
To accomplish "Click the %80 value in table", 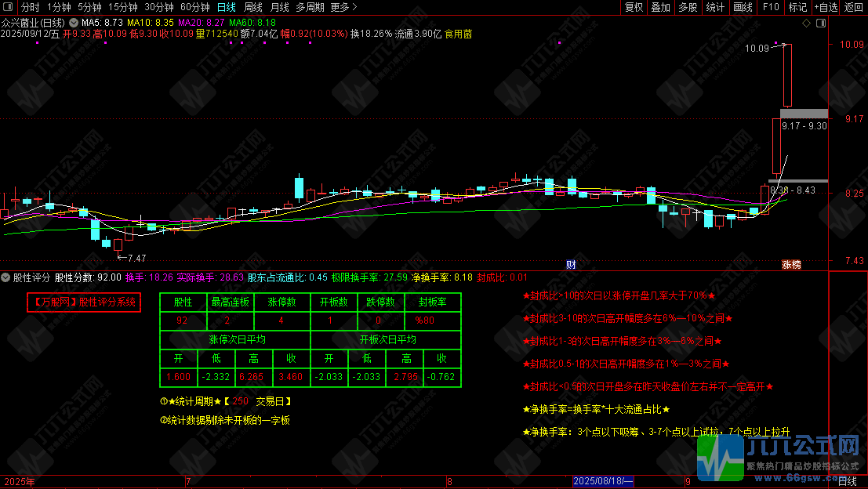I will coord(424,321).
